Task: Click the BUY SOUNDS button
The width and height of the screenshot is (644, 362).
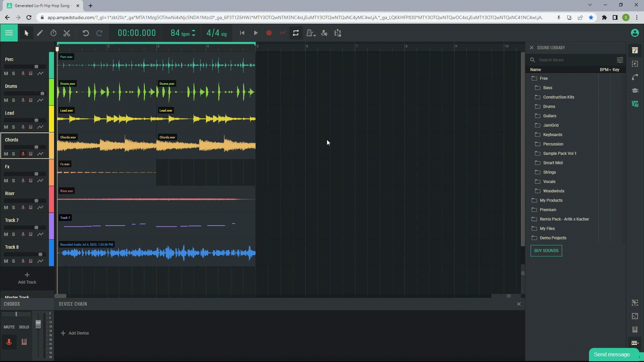Action: click(546, 251)
